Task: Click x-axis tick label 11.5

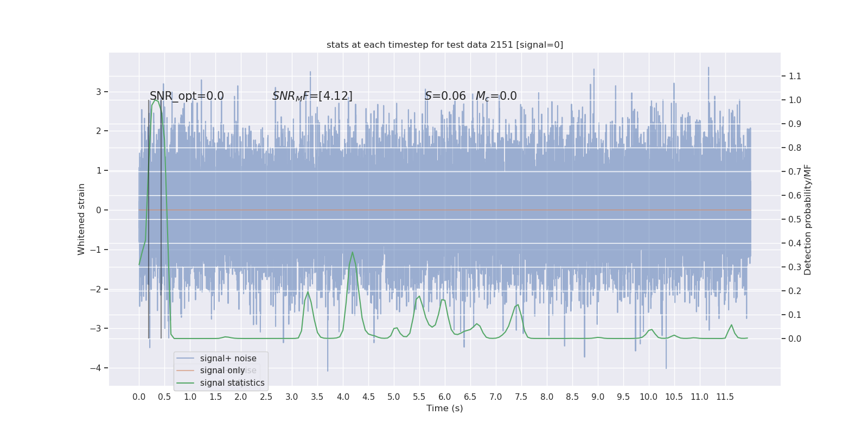Action: [725, 397]
